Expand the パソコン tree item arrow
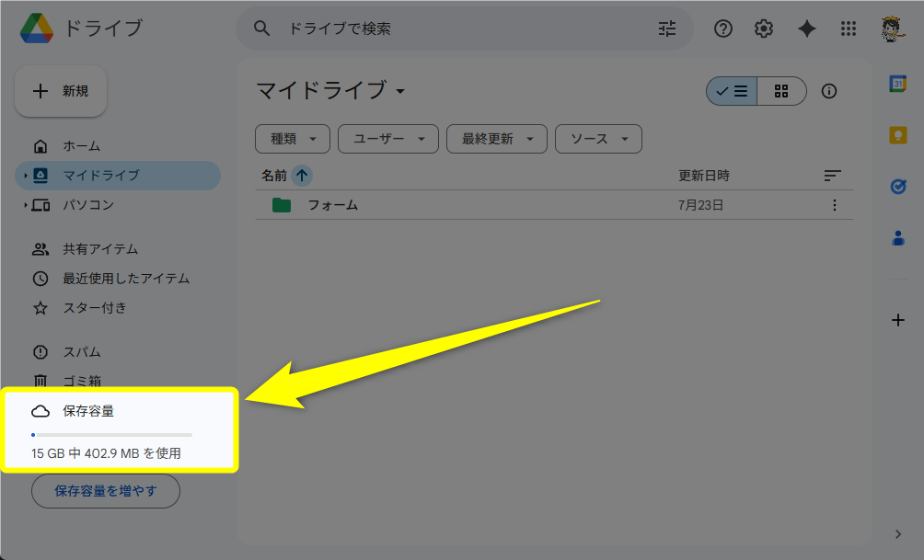 pos(26,205)
